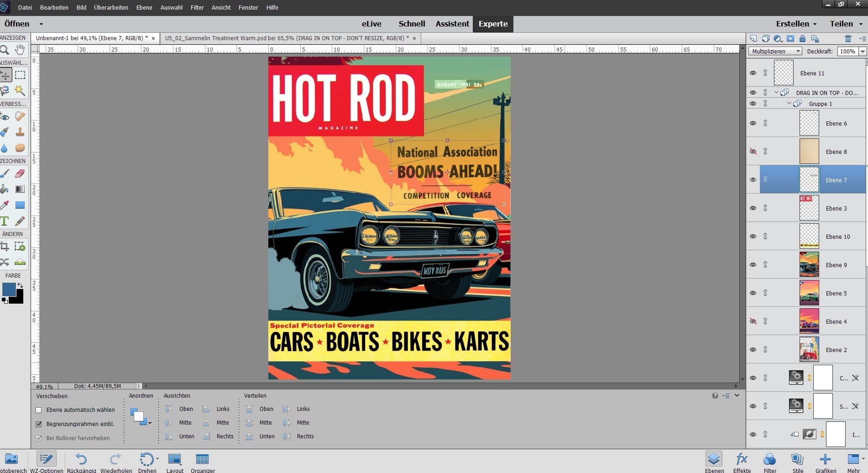Select the Zoom magnifier tool

click(x=5, y=50)
